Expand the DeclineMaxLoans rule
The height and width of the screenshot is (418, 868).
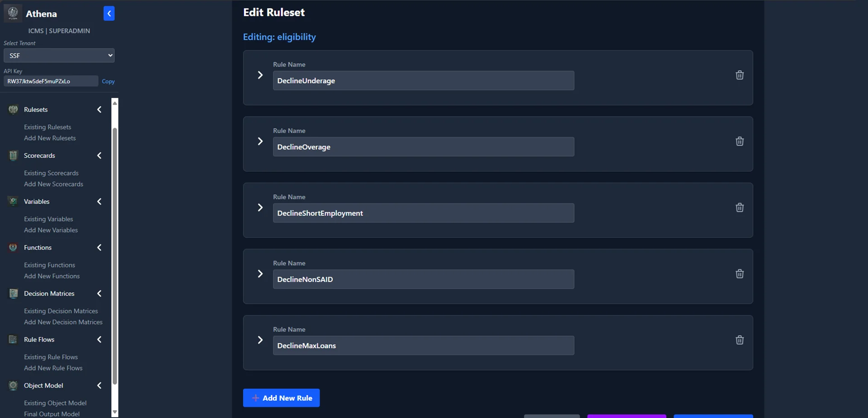click(x=260, y=340)
